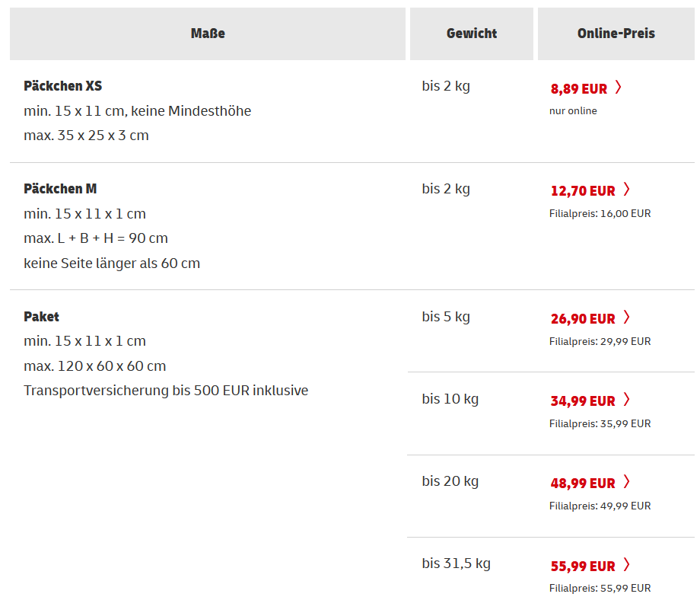Select the Päckchen XS product title
This screenshot has width=700, height=597.
[62, 86]
